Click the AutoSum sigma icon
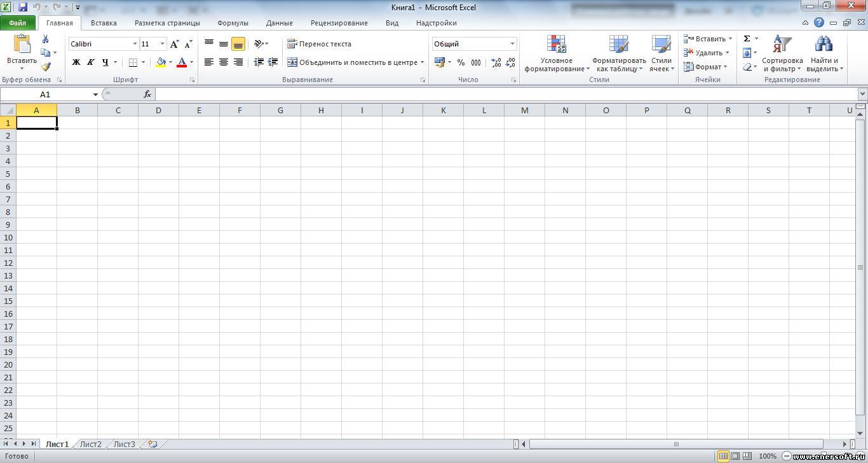 [x=747, y=39]
